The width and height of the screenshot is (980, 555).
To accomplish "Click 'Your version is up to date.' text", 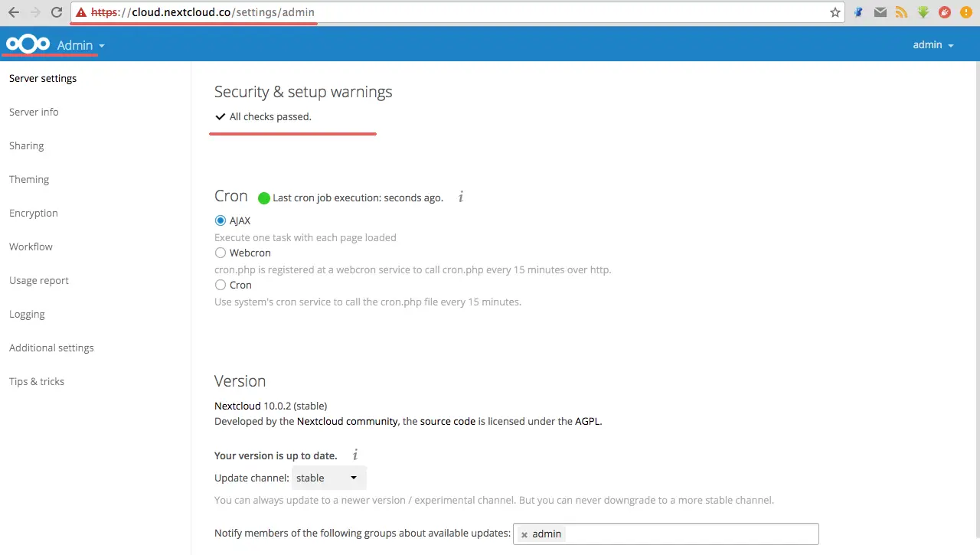I will 276,455.
